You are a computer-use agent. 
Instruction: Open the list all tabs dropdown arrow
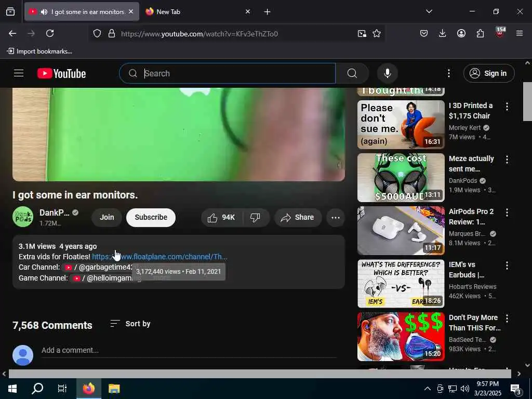tap(429, 11)
